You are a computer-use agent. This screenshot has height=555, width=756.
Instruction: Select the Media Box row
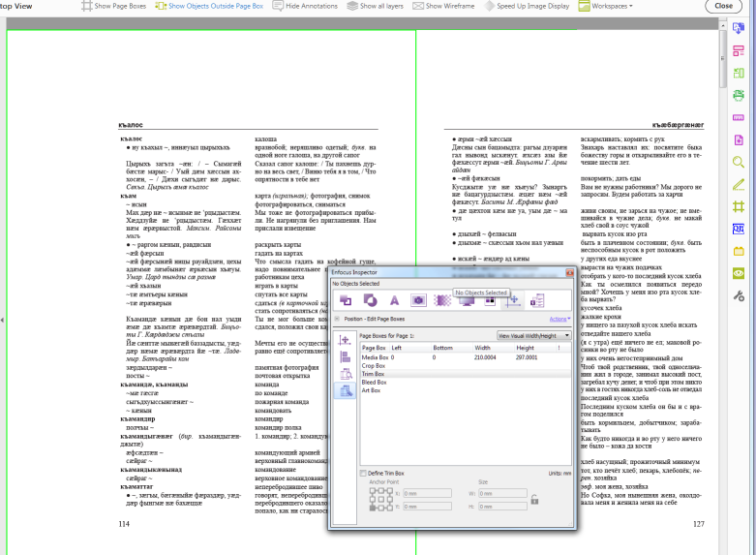(466, 357)
